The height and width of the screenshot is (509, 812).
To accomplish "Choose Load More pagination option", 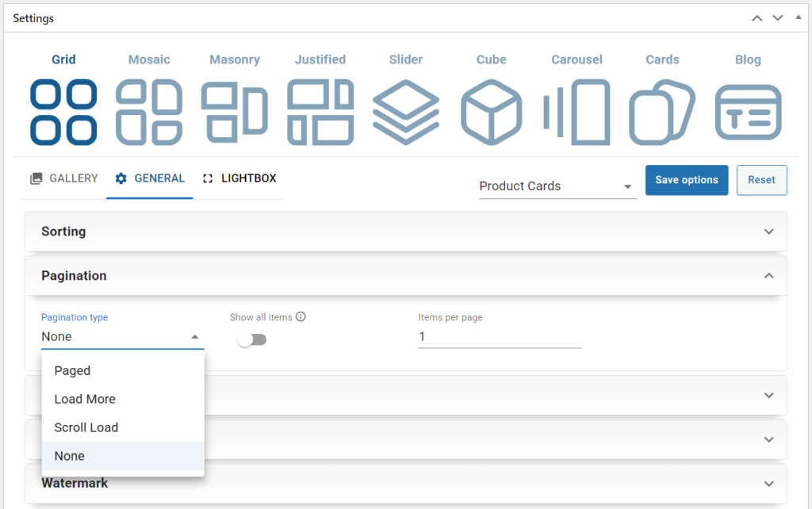I will [x=85, y=399].
